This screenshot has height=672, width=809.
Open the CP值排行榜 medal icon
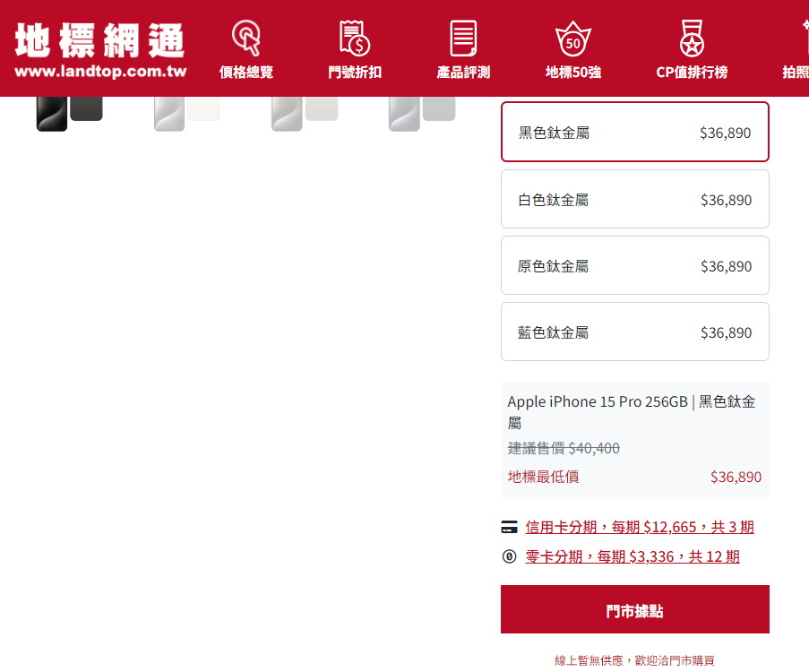coord(691,38)
